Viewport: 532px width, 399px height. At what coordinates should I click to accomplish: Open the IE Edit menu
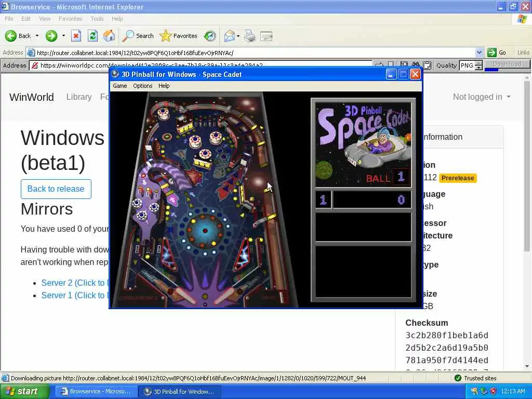(x=26, y=19)
